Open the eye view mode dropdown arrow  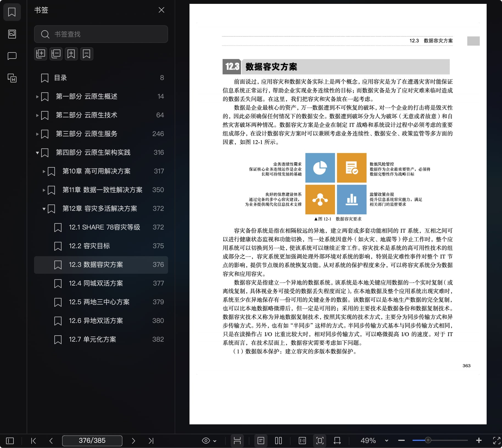coord(215,441)
